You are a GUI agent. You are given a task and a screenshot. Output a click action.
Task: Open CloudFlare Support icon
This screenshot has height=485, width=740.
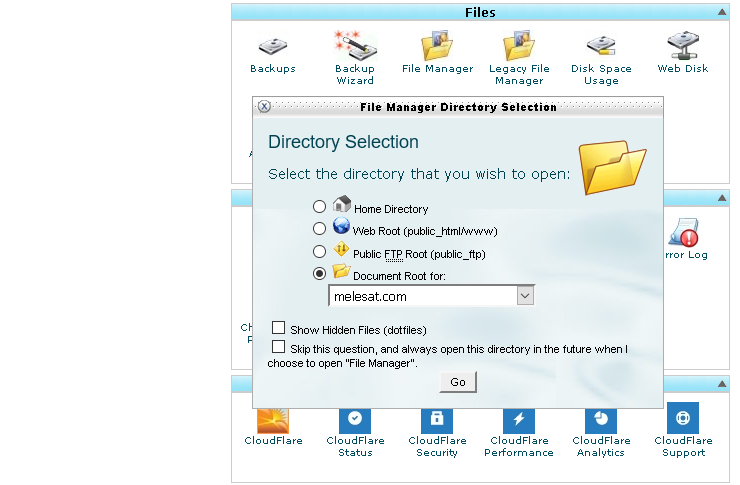[683, 419]
